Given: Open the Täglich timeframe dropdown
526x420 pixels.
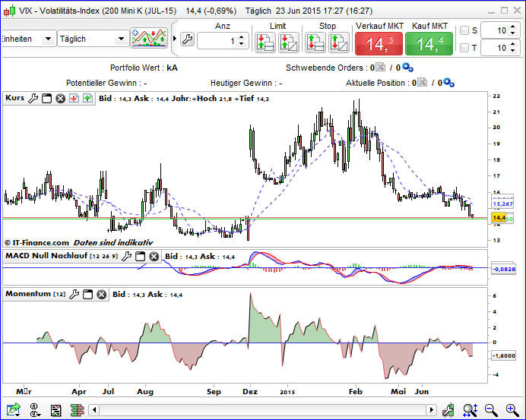Looking at the screenshot, I should 92,39.
